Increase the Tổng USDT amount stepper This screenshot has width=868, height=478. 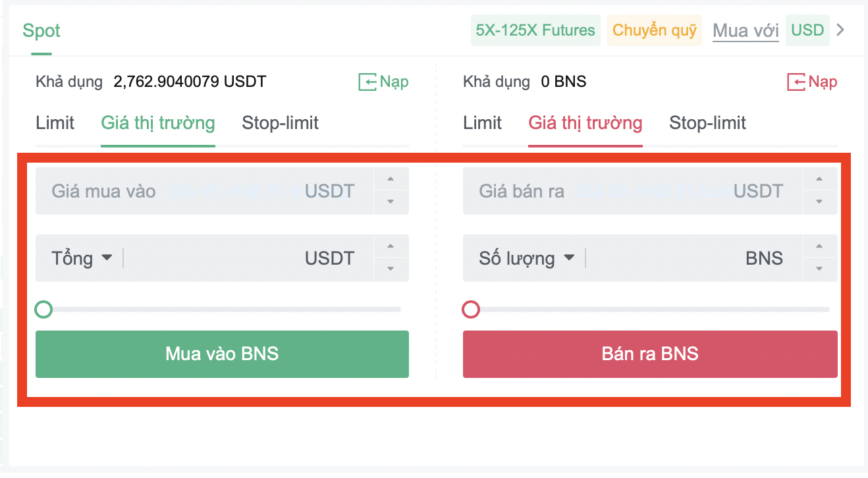coord(391,247)
